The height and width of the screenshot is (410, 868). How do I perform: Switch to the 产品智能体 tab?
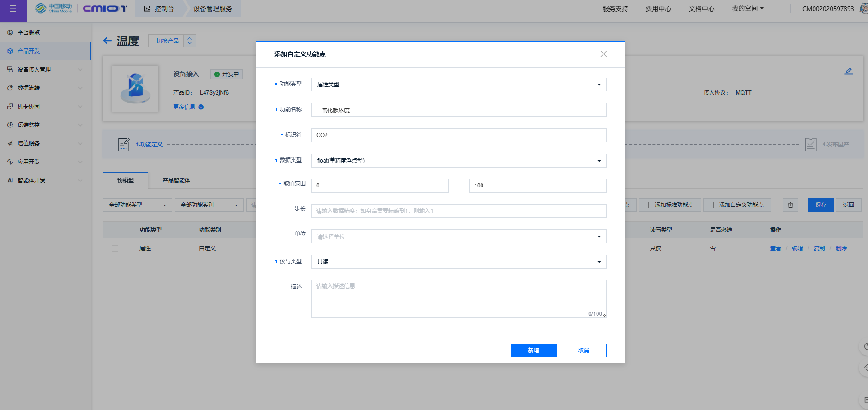[176, 181]
